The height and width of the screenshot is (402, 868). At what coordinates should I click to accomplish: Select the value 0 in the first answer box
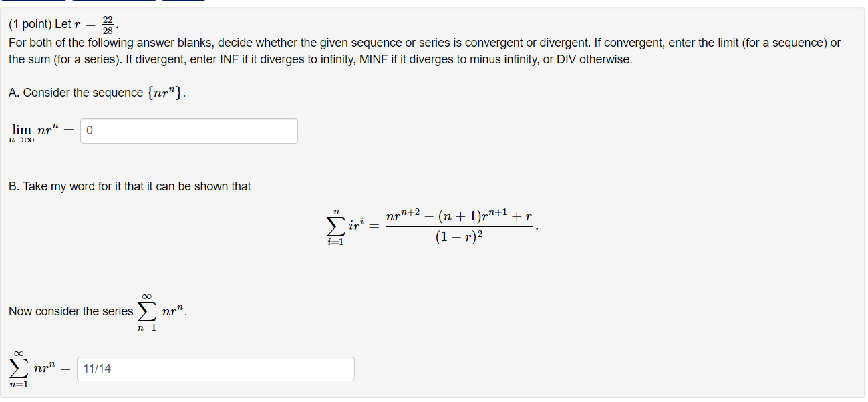[90, 130]
